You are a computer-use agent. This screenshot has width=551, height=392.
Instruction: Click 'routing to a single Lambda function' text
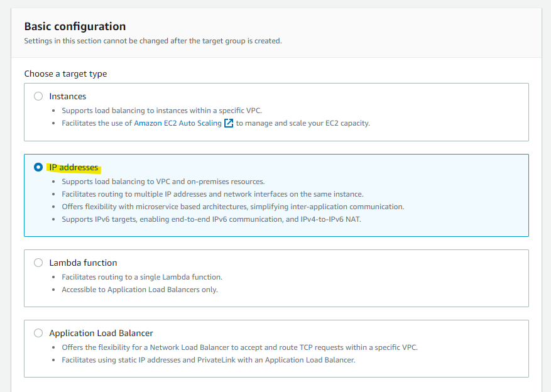coord(142,277)
